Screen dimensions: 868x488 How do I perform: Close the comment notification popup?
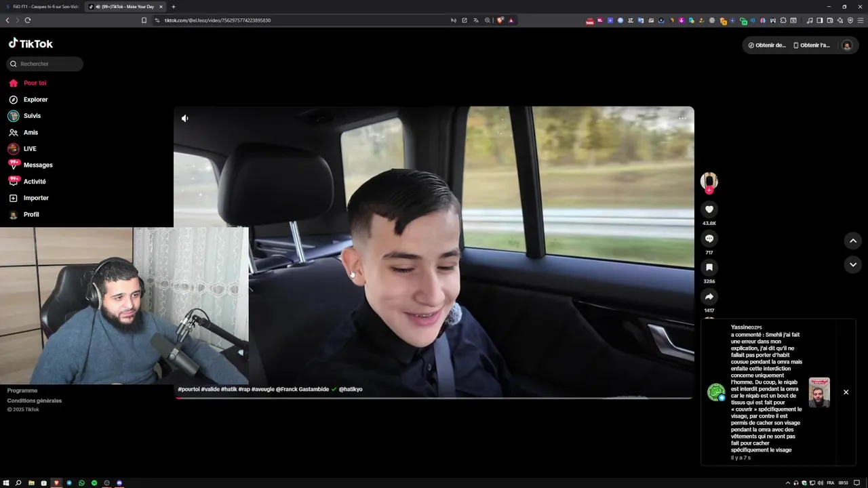[846, 392]
